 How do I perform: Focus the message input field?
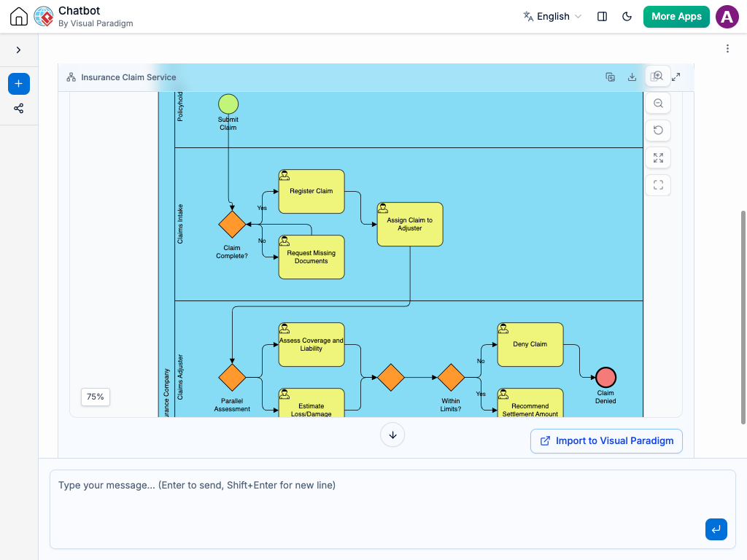click(392, 510)
